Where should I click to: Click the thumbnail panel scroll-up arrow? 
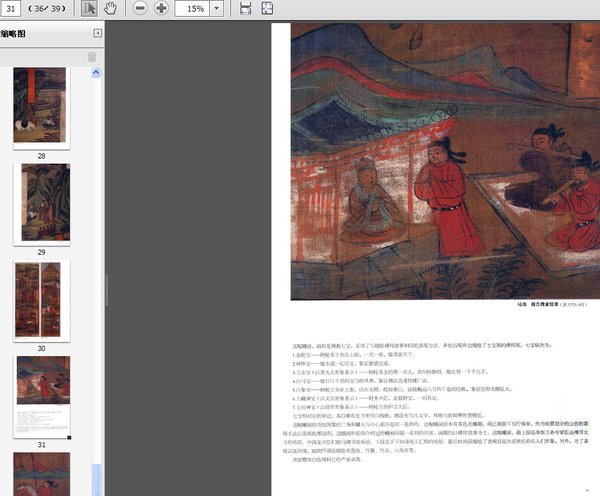click(x=96, y=72)
